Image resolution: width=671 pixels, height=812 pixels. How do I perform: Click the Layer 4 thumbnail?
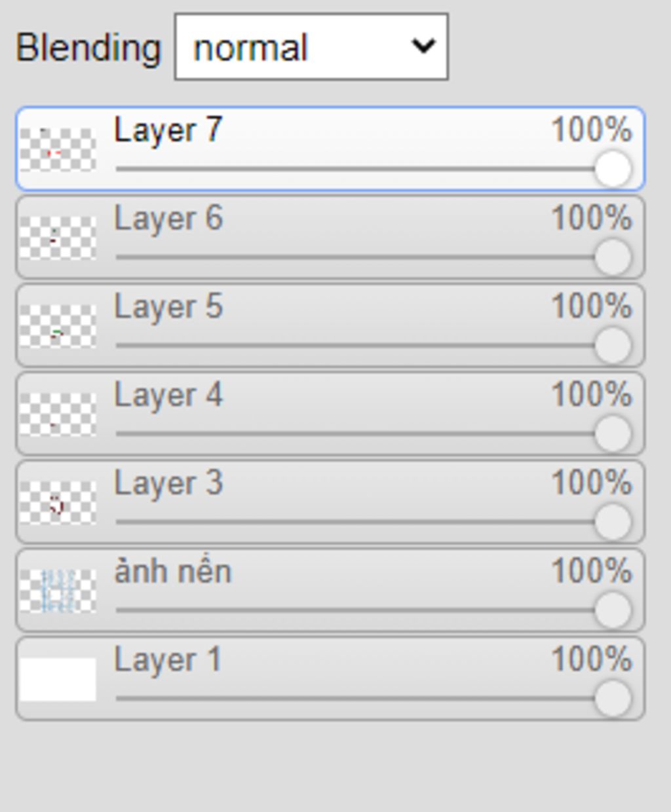pyautogui.click(x=58, y=415)
